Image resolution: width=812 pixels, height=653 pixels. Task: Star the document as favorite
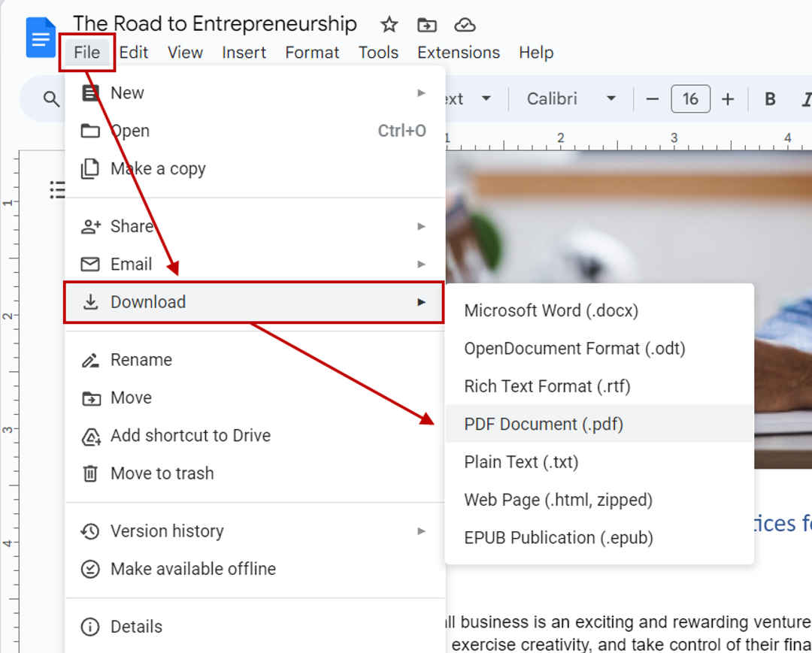click(x=389, y=25)
